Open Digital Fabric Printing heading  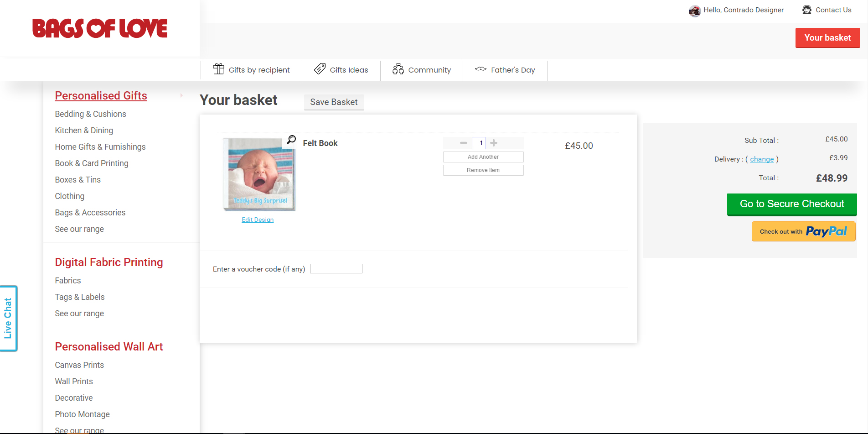point(108,262)
